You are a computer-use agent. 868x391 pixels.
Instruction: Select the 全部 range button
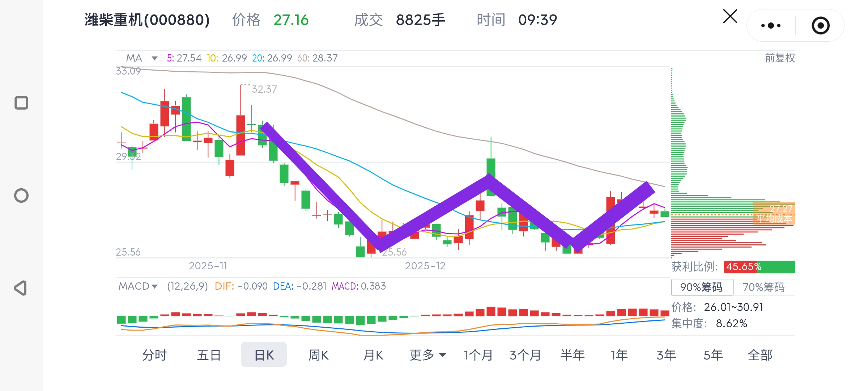[760, 355]
